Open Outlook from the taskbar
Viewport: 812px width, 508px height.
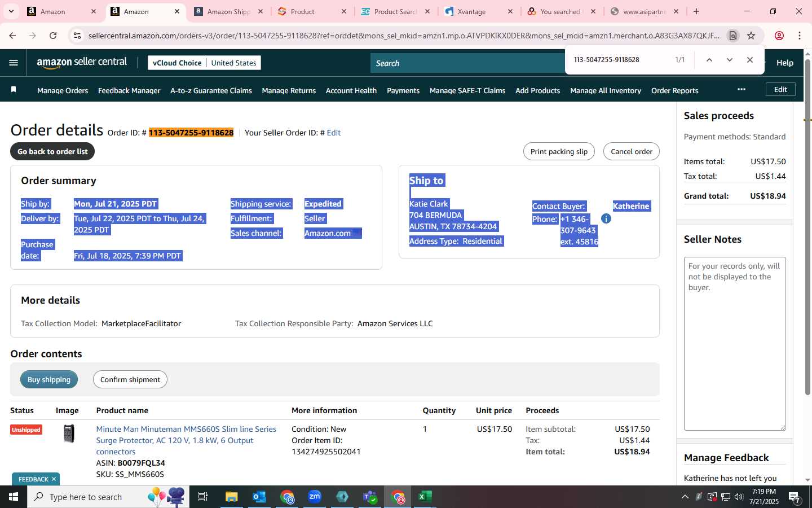(x=259, y=497)
